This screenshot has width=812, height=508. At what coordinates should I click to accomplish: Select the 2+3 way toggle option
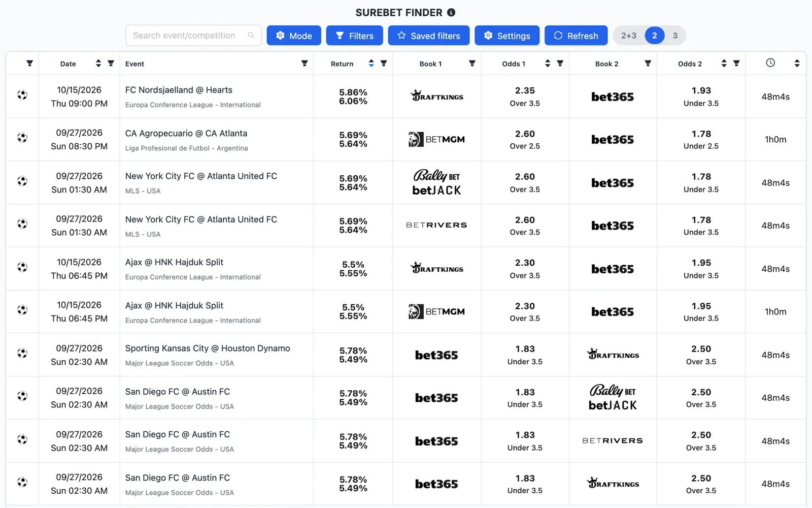coord(629,36)
